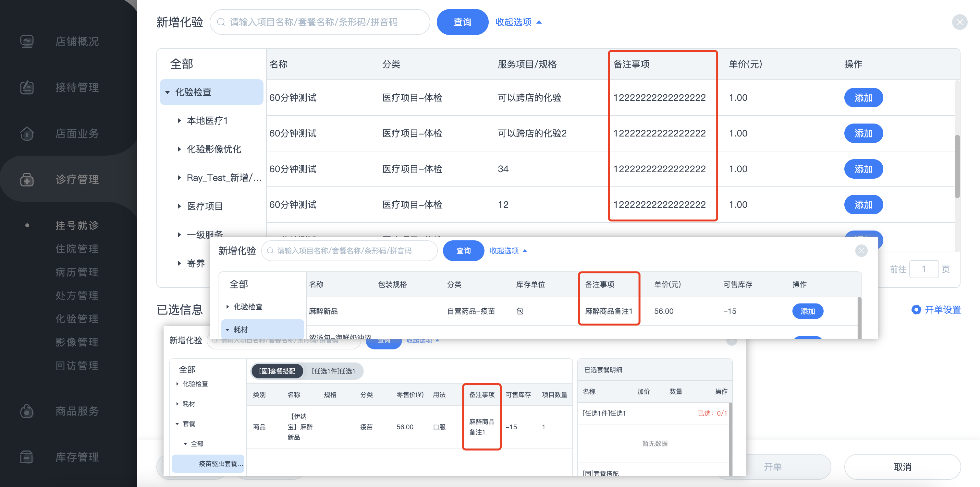Close the top 新增化验 dialog
Viewport: 980px width, 487px height.
coord(960,22)
